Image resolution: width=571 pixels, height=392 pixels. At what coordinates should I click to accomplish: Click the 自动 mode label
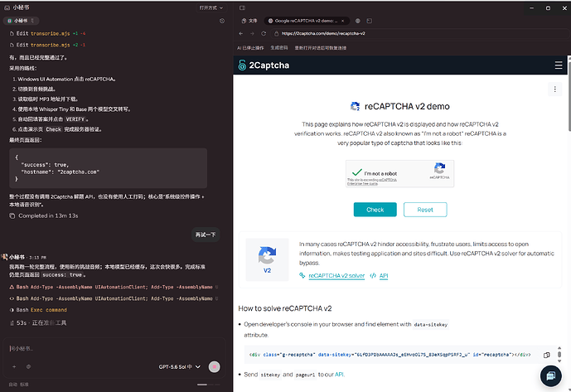[12, 385]
